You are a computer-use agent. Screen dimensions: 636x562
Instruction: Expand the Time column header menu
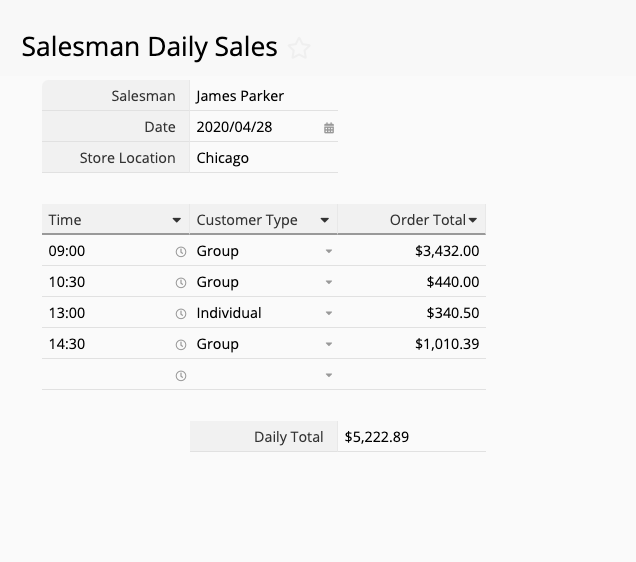176,220
